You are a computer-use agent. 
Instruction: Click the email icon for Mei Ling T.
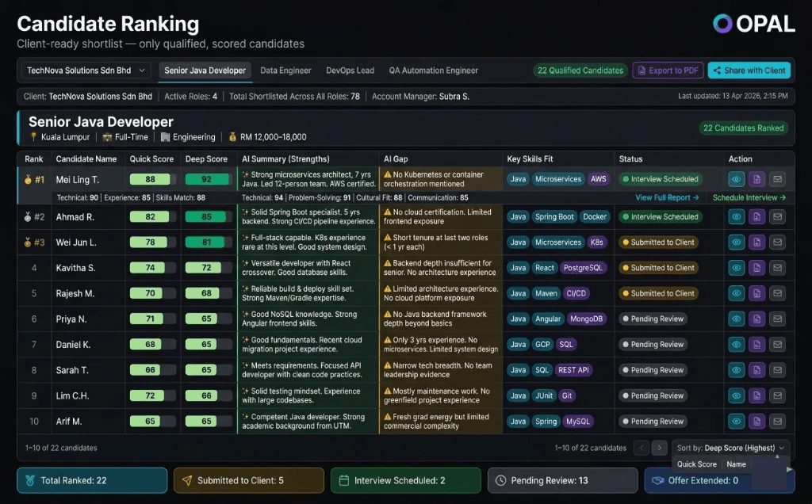[x=777, y=179]
